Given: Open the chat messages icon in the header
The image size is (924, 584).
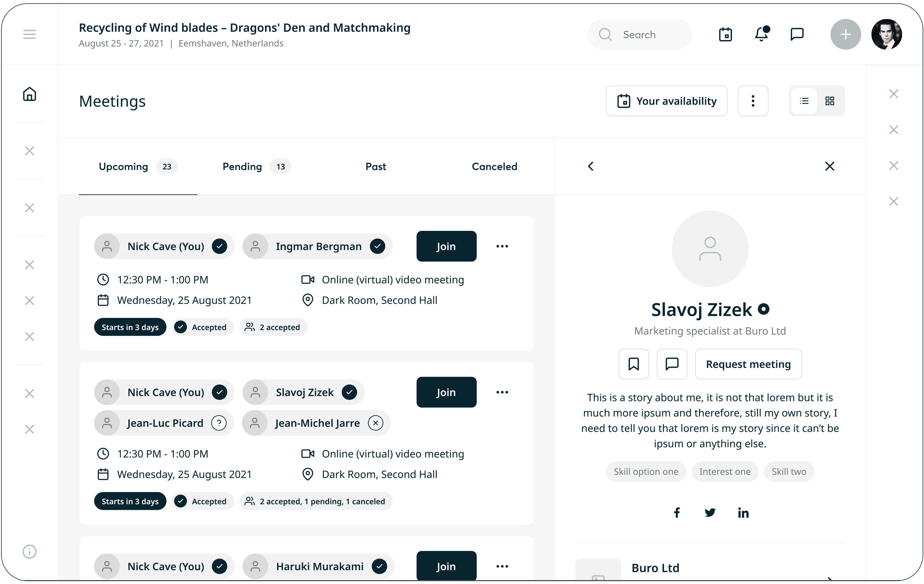Looking at the screenshot, I should [x=797, y=34].
